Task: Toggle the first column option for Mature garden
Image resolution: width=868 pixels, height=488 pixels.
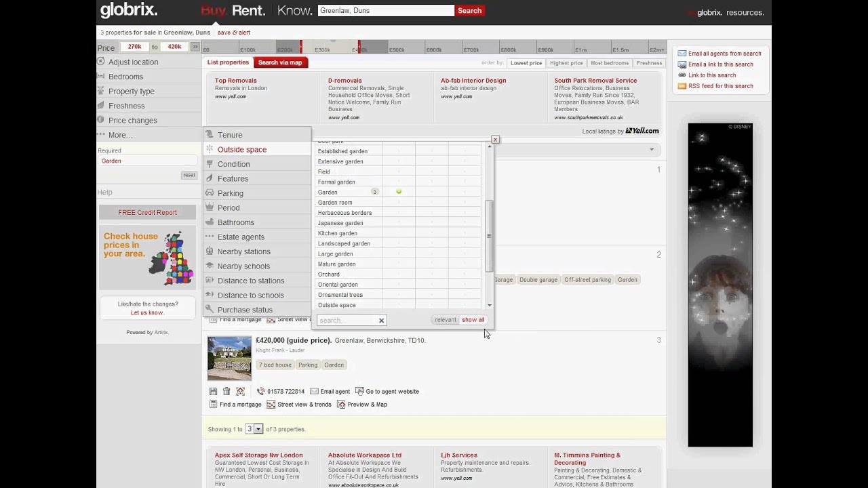Action: click(399, 264)
